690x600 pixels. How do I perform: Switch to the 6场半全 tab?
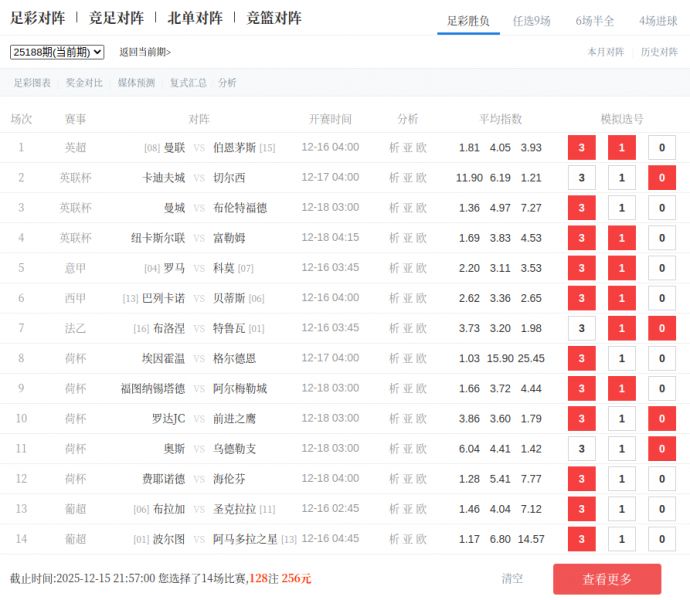click(x=595, y=20)
